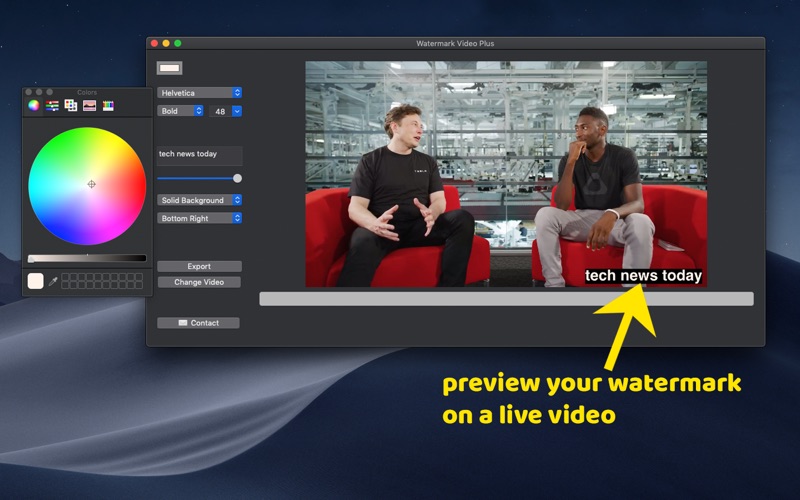Maximize the Watermark Video Plus window

[x=178, y=43]
